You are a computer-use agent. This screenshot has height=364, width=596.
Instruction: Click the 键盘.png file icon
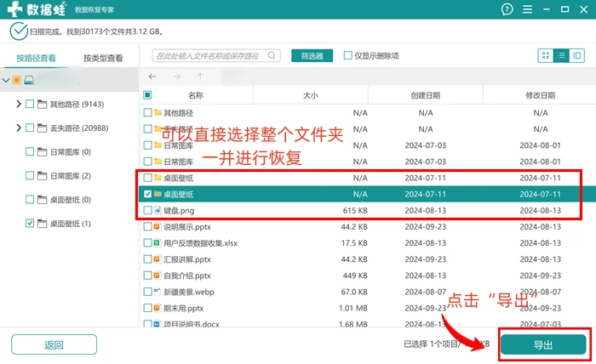point(158,210)
